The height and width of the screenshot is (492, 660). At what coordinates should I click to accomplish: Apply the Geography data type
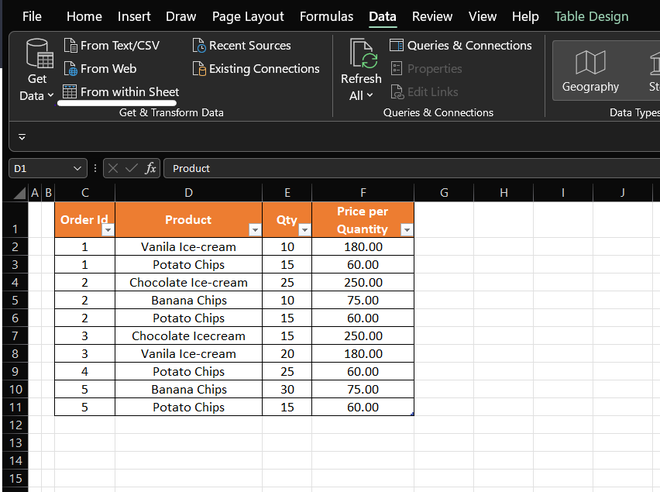tap(591, 71)
